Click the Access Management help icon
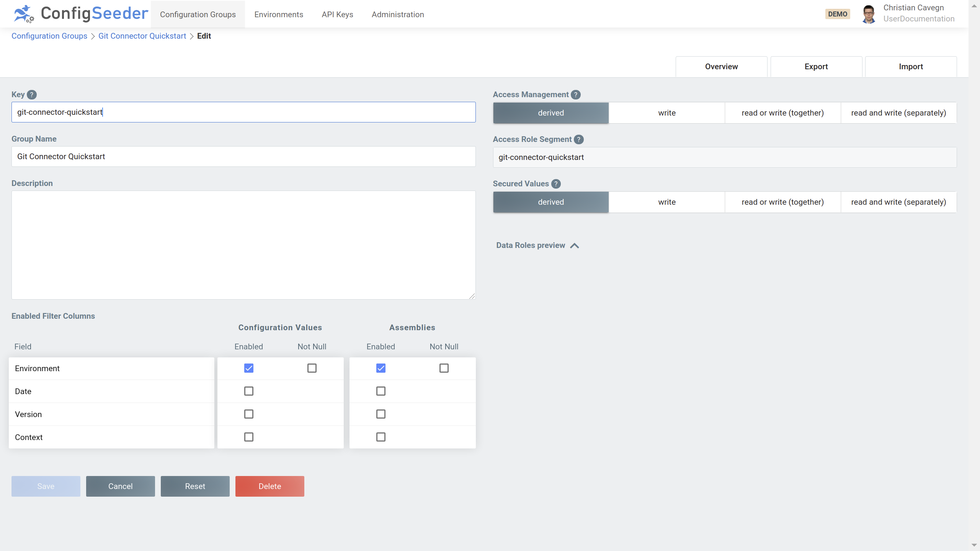Screen dimensions: 980x551 (575, 95)
